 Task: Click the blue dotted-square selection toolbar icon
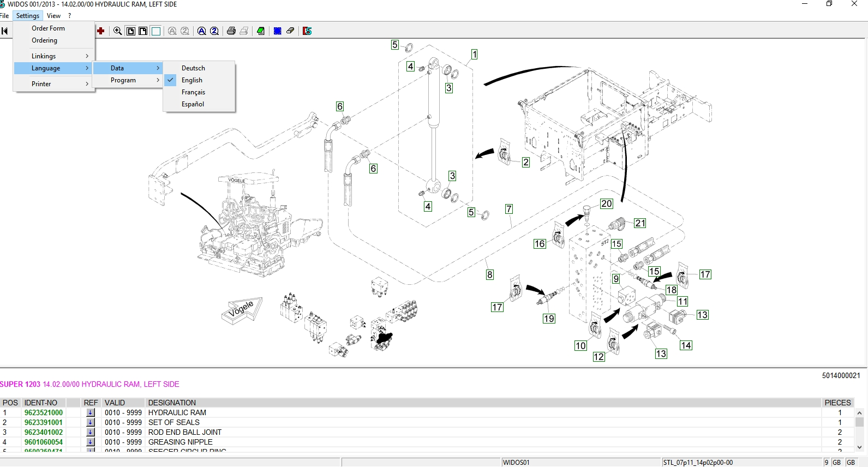(277, 31)
